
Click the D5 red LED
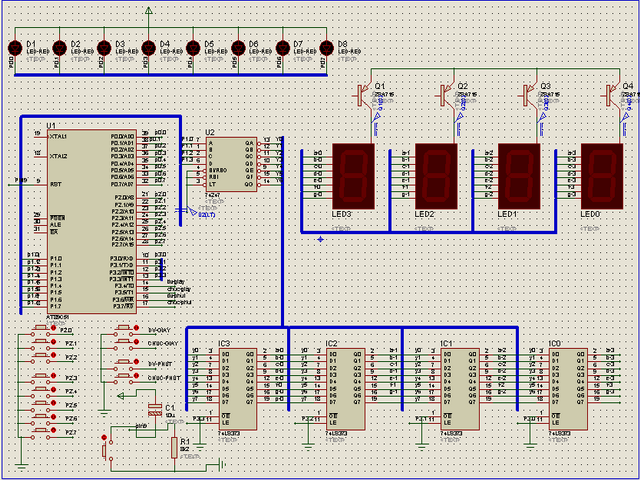[194, 47]
